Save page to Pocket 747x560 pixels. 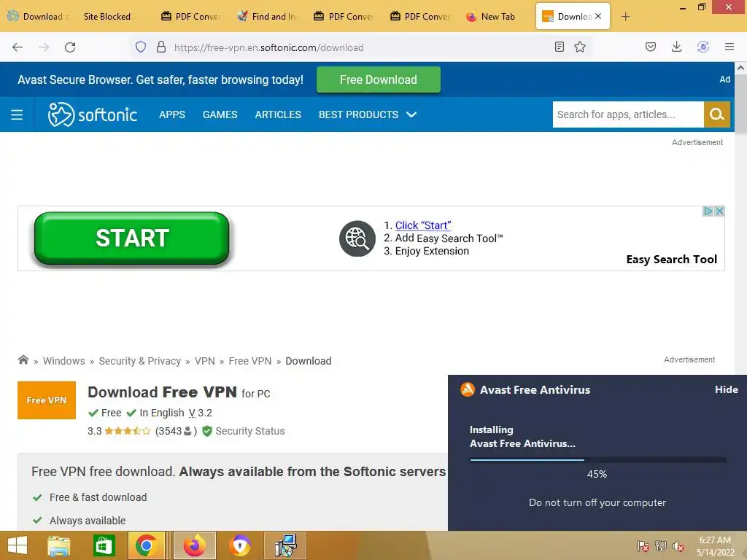[x=650, y=47]
